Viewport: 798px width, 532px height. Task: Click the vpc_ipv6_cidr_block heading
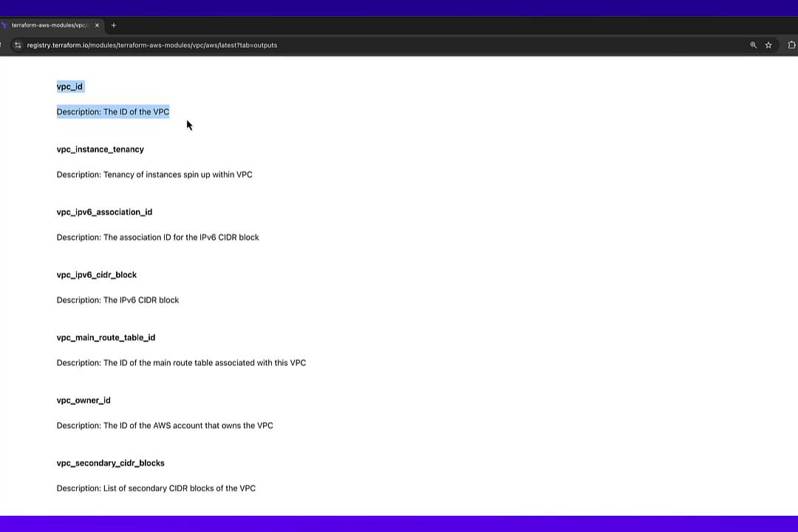click(97, 275)
